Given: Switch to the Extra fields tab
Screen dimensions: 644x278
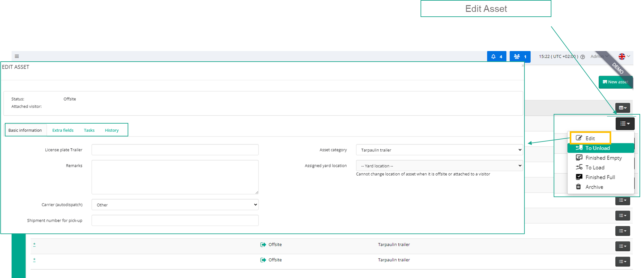Looking at the screenshot, I should tap(63, 130).
